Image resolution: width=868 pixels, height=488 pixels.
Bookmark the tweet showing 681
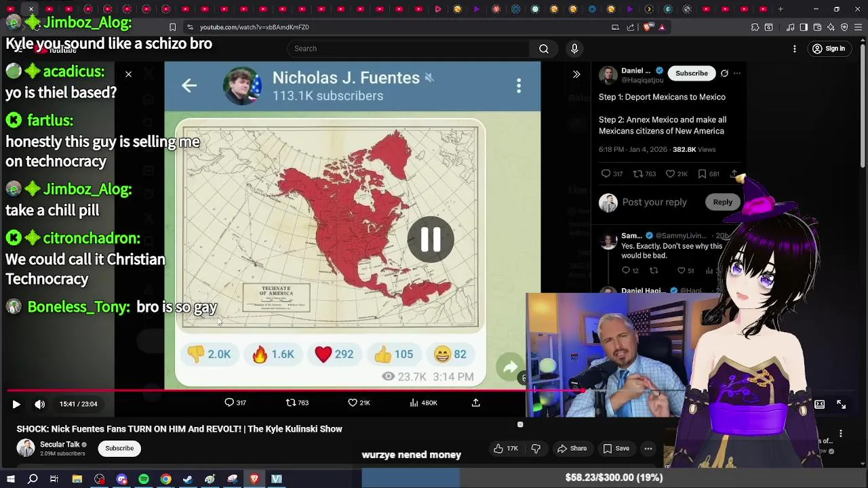pyautogui.click(x=708, y=174)
